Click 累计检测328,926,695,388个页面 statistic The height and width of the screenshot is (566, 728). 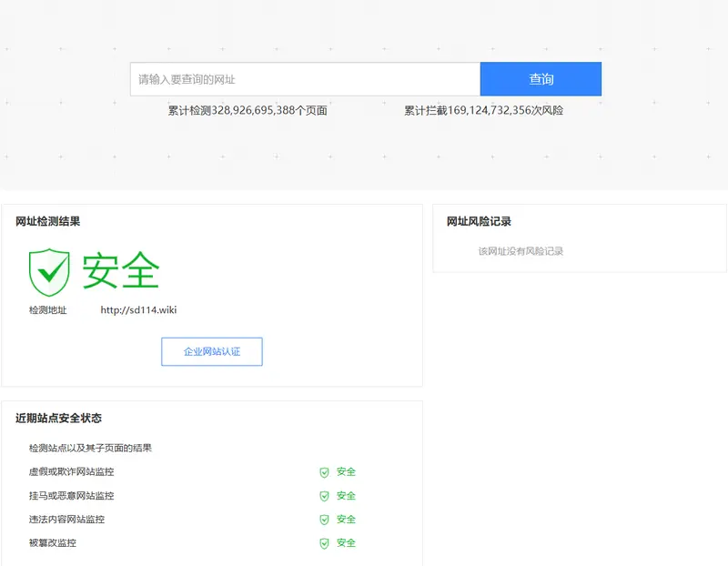click(248, 110)
